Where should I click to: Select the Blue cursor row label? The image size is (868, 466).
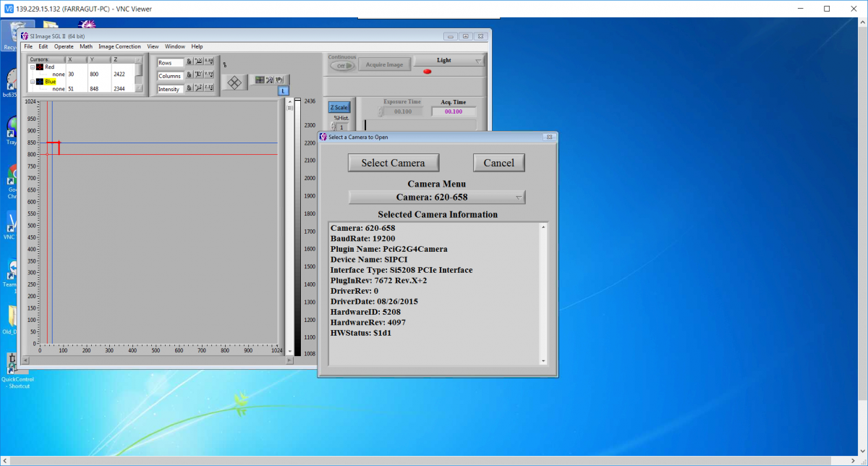coord(50,82)
